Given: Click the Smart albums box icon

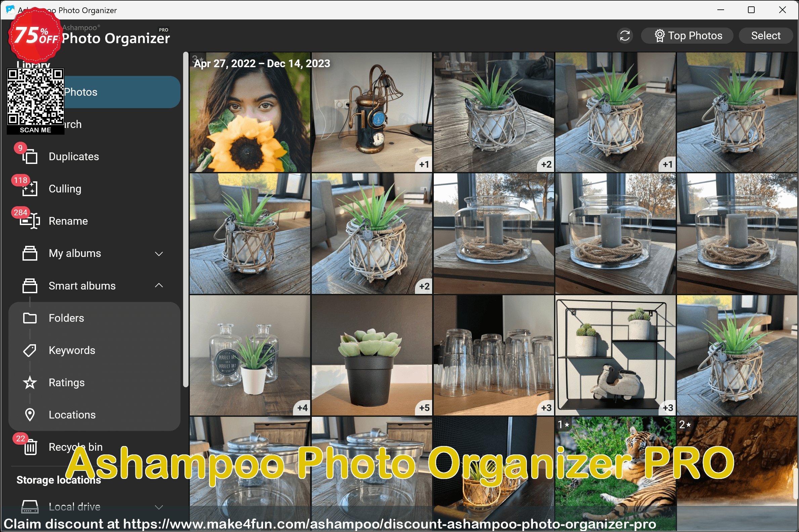Looking at the screenshot, I should (x=30, y=286).
